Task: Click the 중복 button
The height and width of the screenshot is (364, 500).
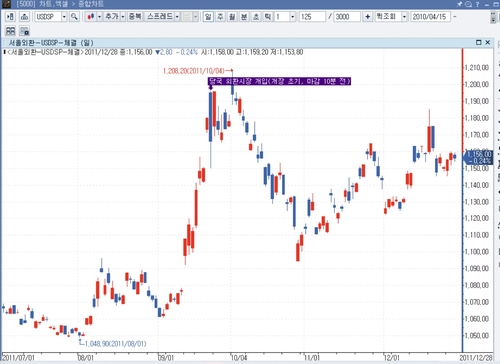Action: [135, 17]
